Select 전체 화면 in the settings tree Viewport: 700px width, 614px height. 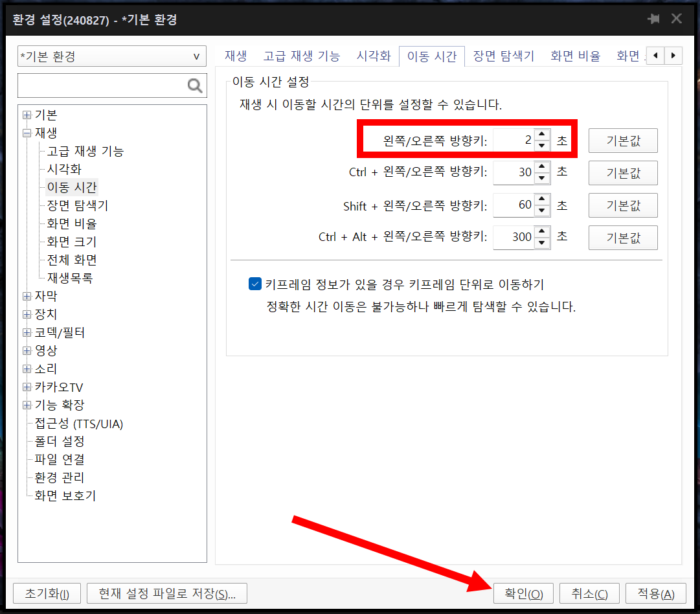(72, 260)
